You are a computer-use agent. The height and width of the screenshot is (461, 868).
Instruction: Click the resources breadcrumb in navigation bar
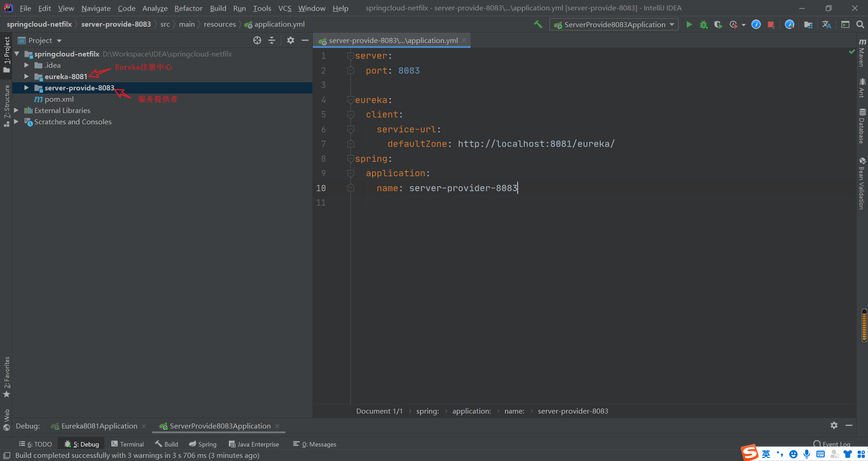[220, 24]
